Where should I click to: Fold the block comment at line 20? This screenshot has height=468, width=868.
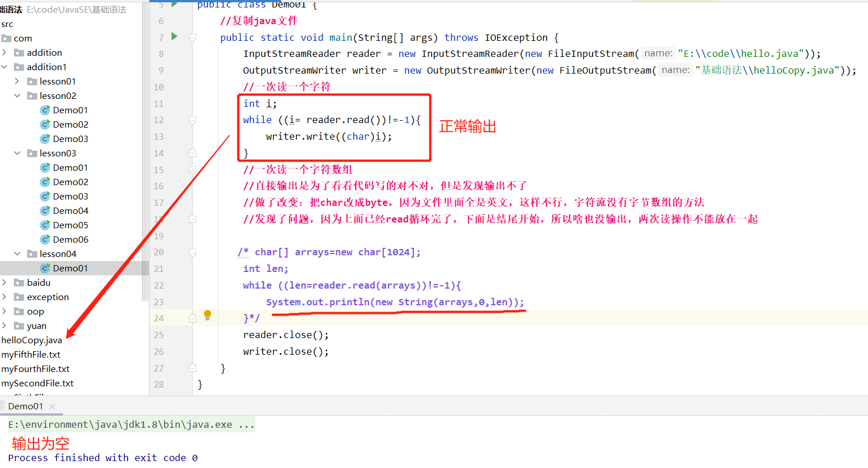193,252
